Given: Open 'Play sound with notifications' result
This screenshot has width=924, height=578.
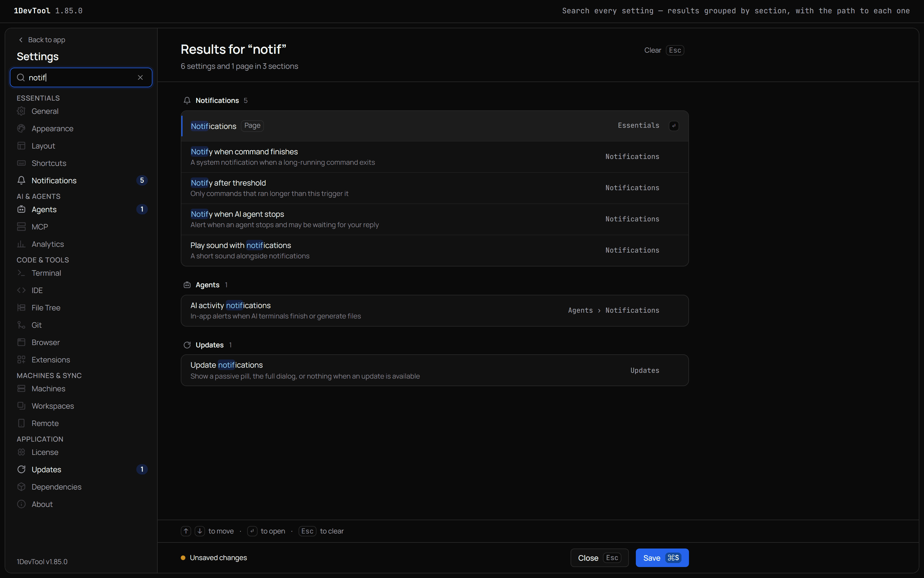Looking at the screenshot, I should pos(435,250).
